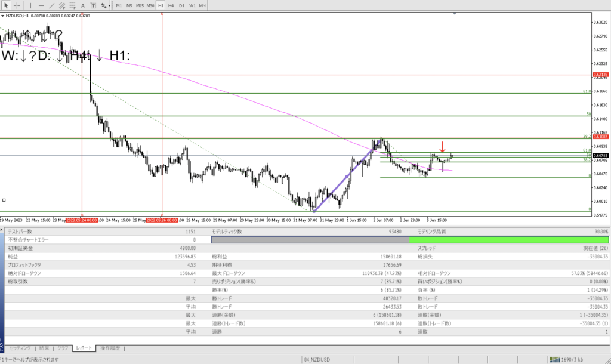Screen dimensions: 611x364
Task: Activate the crosshair tool
Action: (x=17, y=5)
